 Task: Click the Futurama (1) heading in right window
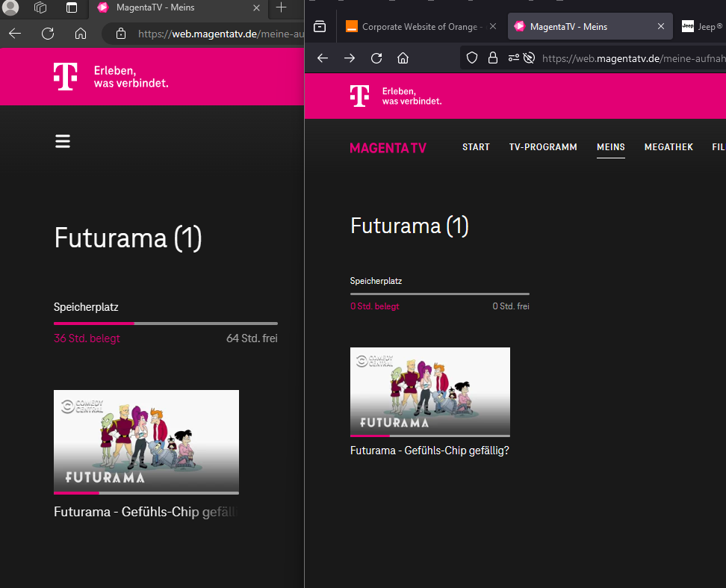point(409,226)
